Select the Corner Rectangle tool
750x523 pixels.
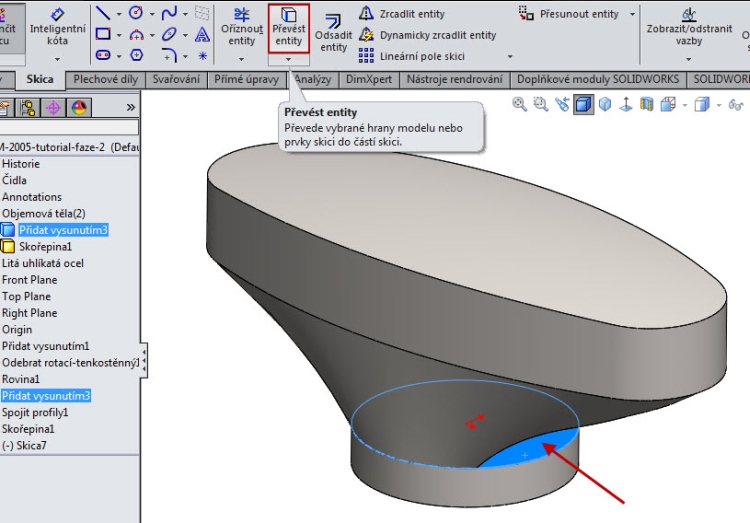103,34
